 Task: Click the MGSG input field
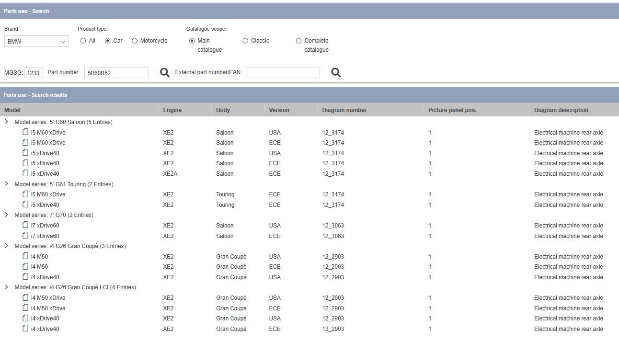click(x=34, y=73)
